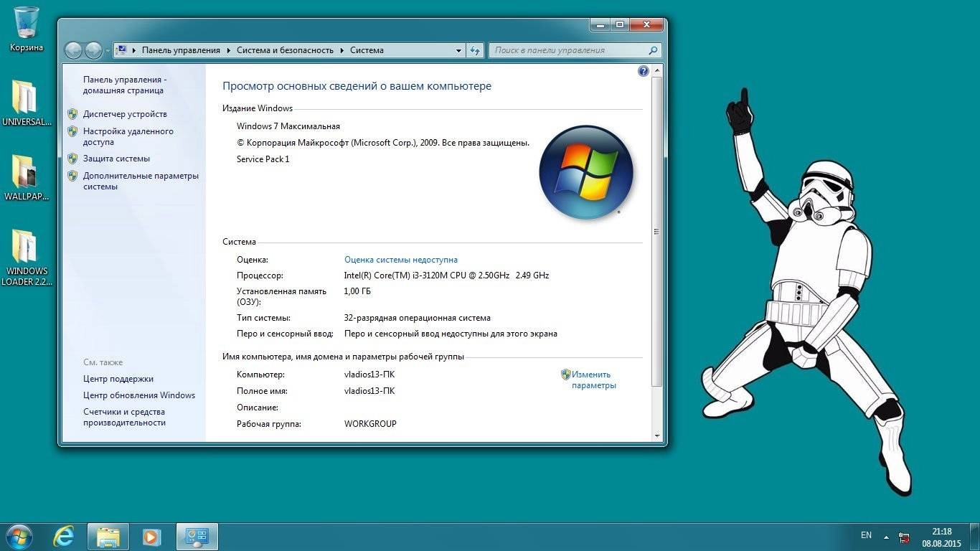
Task: Open the Windows Start button
Action: (x=18, y=536)
